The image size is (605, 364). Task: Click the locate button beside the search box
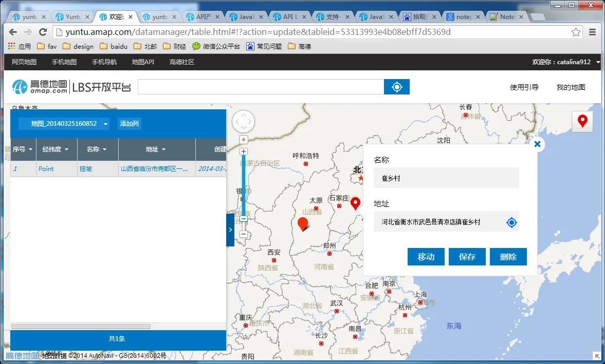pyautogui.click(x=396, y=87)
